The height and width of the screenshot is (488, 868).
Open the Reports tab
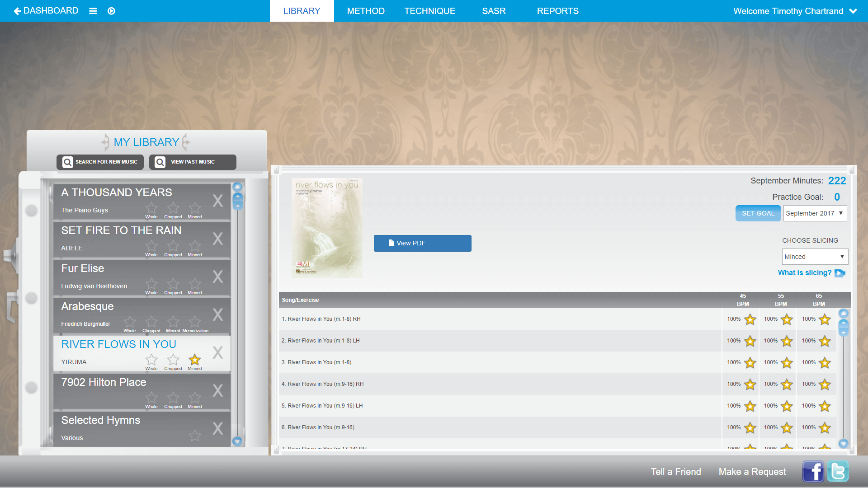[557, 11]
